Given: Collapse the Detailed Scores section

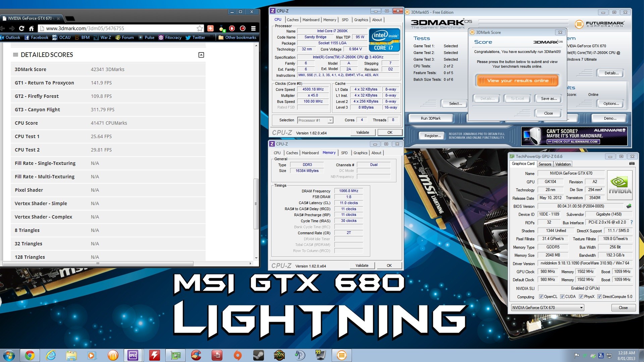Looking at the screenshot, I should click(201, 55).
